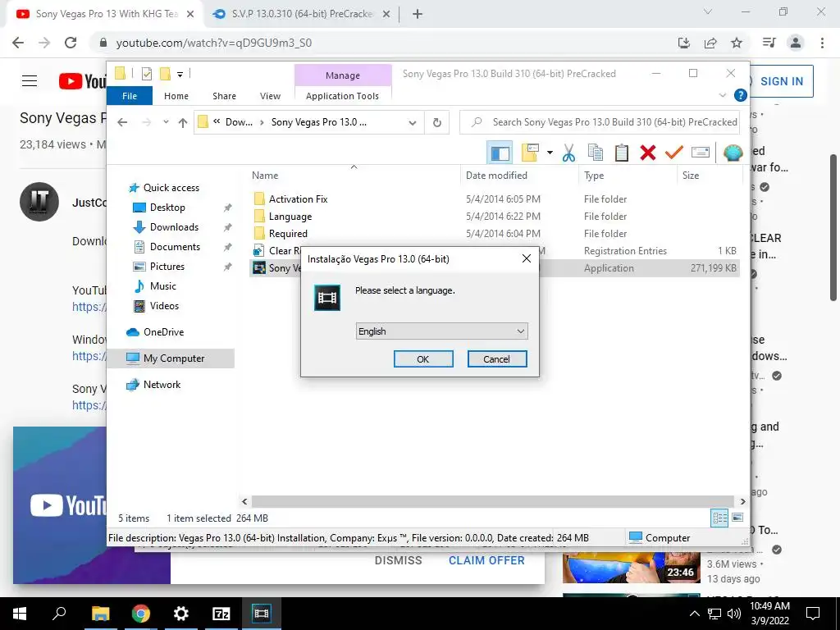840x630 pixels.
Task: Switch to the Share ribbon tab
Action: click(224, 96)
